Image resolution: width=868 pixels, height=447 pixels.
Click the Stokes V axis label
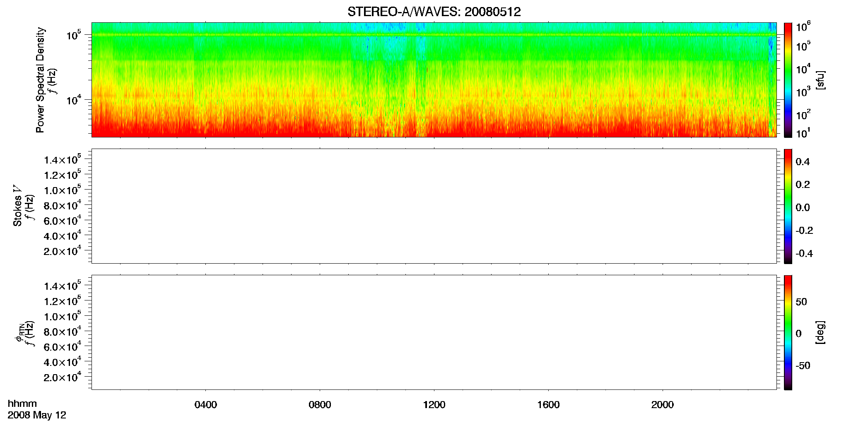pos(17,206)
